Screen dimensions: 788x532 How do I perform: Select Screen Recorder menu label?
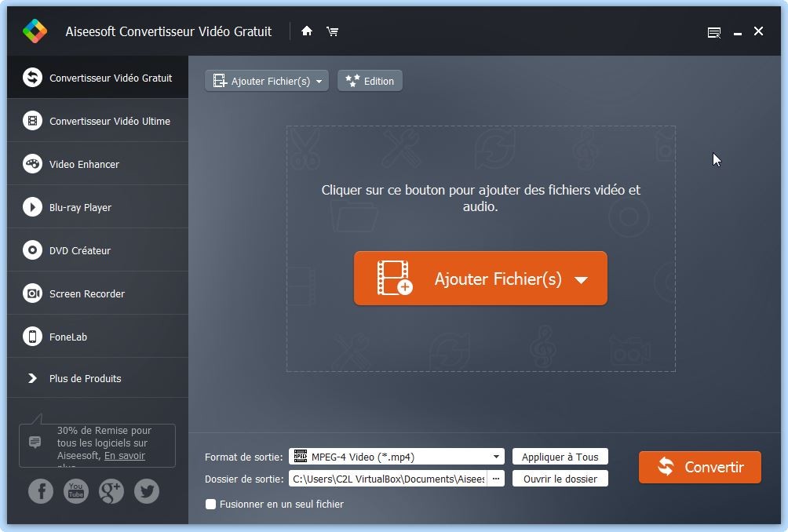coord(87,294)
